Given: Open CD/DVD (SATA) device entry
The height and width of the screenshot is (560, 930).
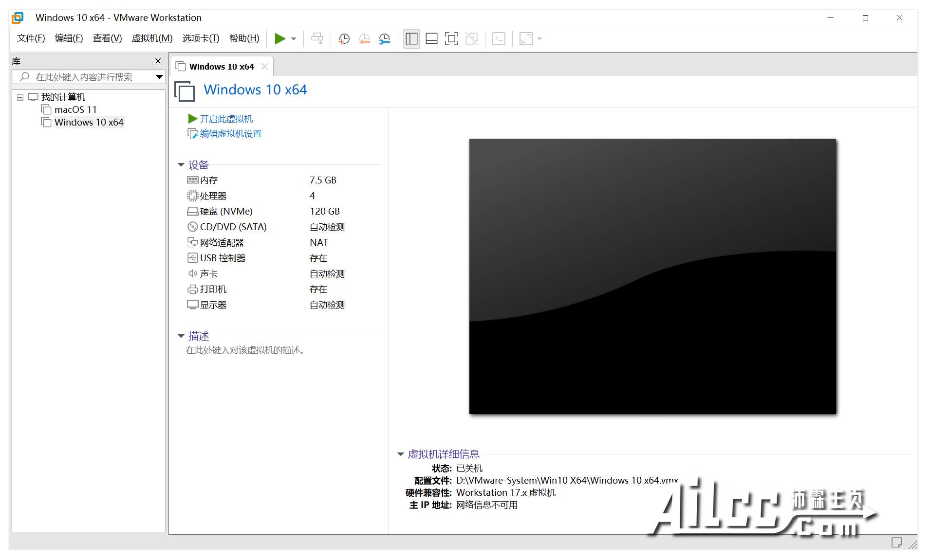Looking at the screenshot, I should point(233,227).
